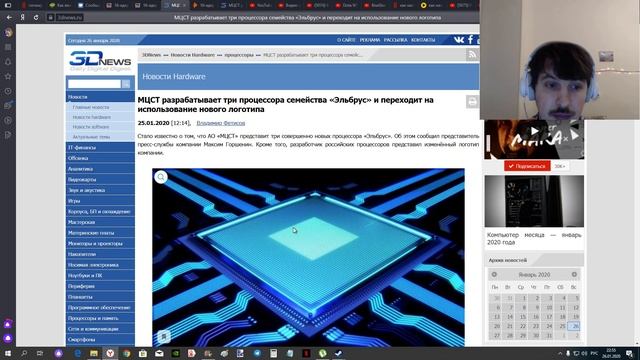Open О САЙТЕ in top menu
This screenshot has height=360, width=640.
346,40
